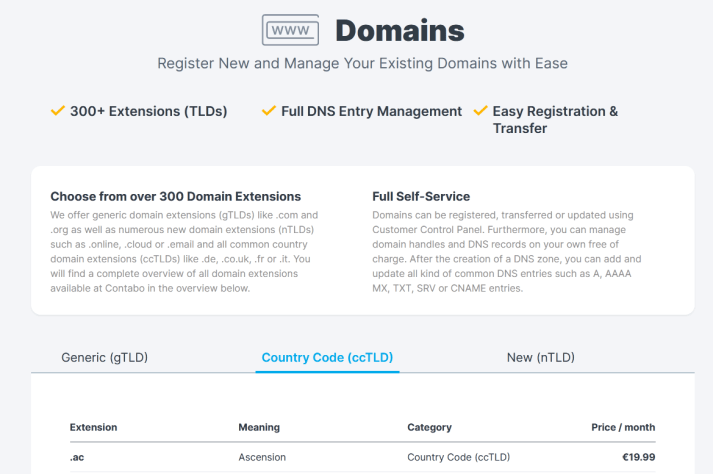The width and height of the screenshot is (713, 474).
Task: Click the Full DNS Entry Management text
Action: click(372, 111)
